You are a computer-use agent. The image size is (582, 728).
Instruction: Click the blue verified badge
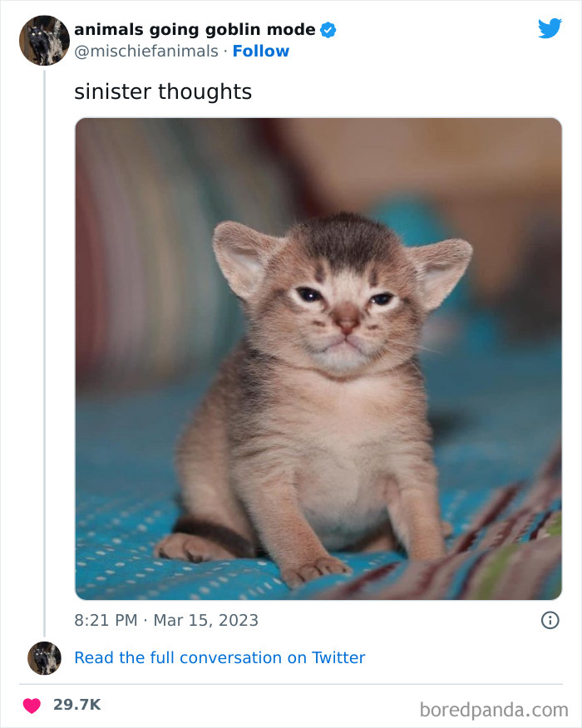click(x=328, y=30)
